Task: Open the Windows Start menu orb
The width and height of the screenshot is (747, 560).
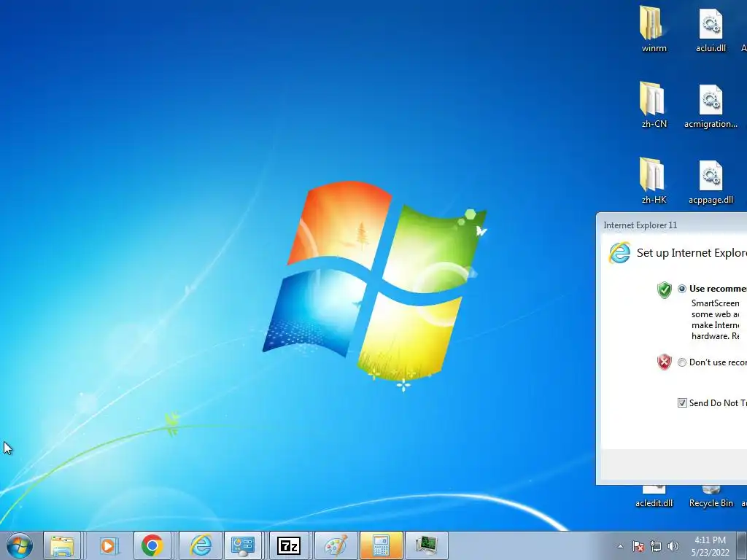Action: coord(20,545)
